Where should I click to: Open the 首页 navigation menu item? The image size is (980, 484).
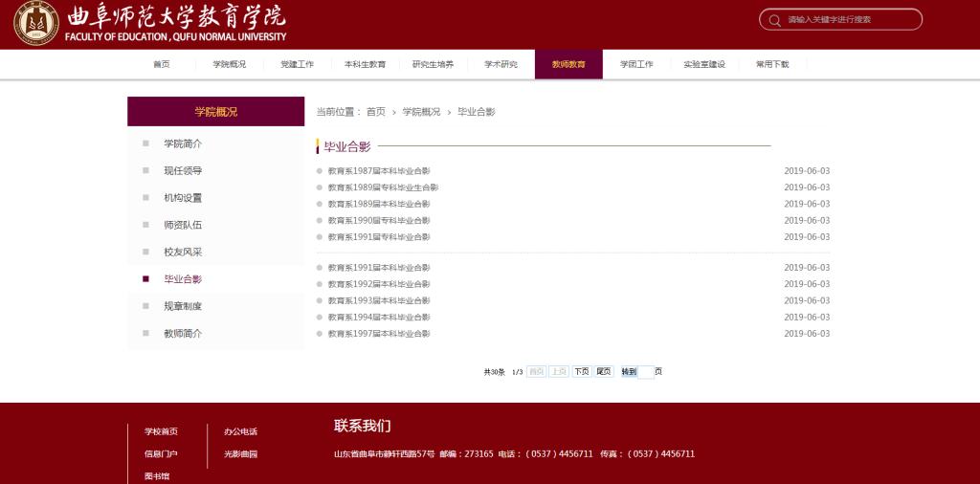tap(161, 64)
